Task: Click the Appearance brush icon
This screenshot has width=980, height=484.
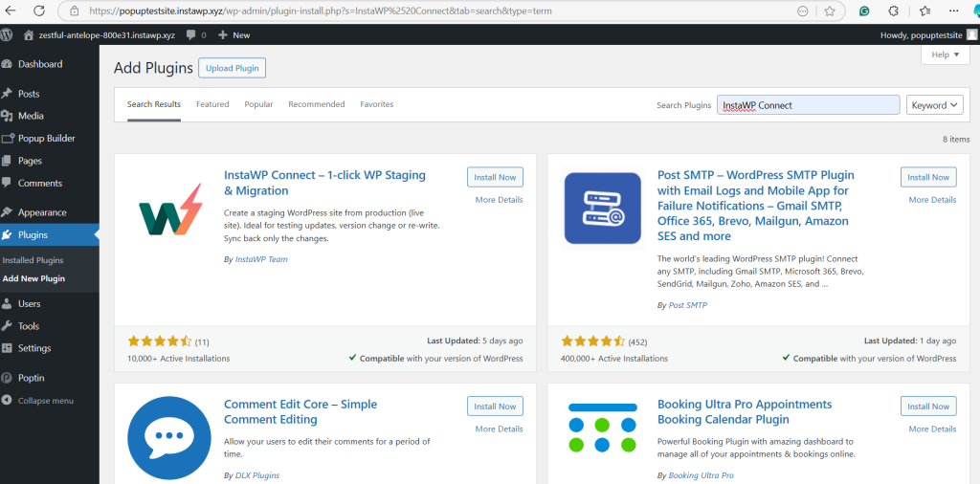Action: tap(8, 212)
